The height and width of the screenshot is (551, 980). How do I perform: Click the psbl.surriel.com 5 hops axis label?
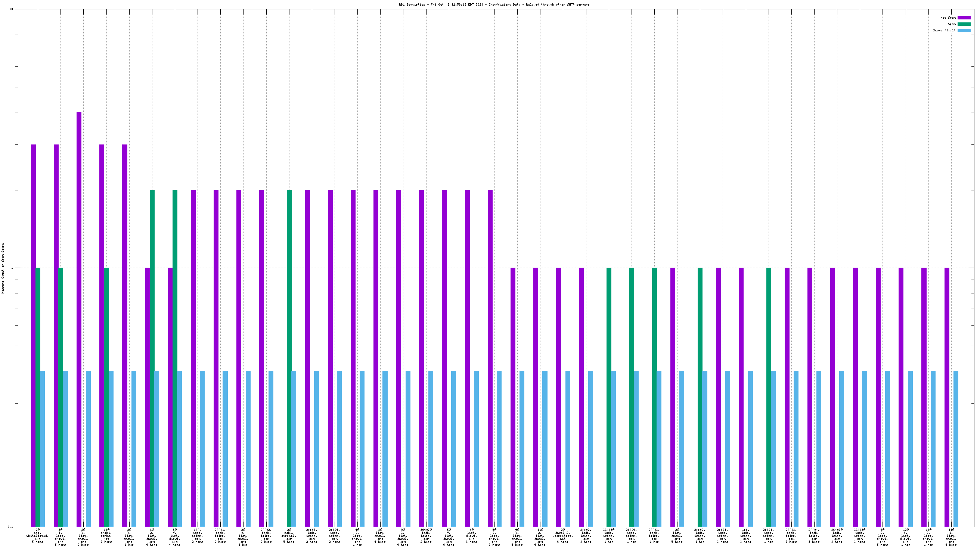click(x=289, y=535)
